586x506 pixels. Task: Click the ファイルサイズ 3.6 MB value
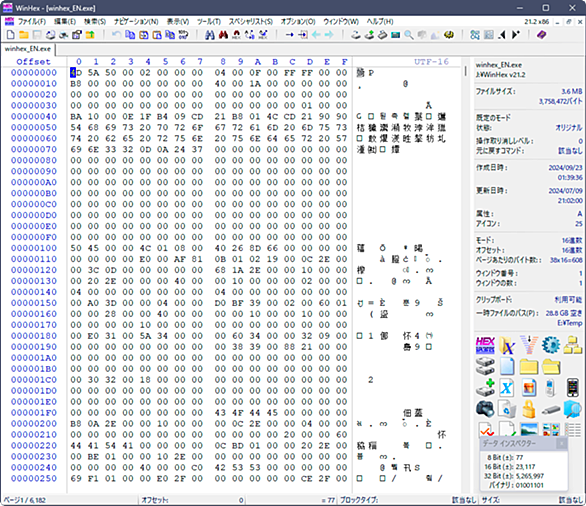(x=571, y=91)
